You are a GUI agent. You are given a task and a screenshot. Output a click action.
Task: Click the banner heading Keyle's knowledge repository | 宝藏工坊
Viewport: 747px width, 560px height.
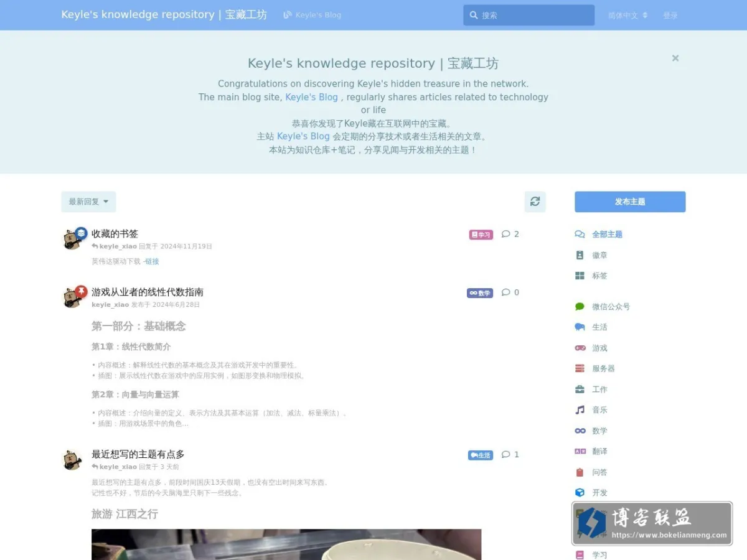[373, 63]
